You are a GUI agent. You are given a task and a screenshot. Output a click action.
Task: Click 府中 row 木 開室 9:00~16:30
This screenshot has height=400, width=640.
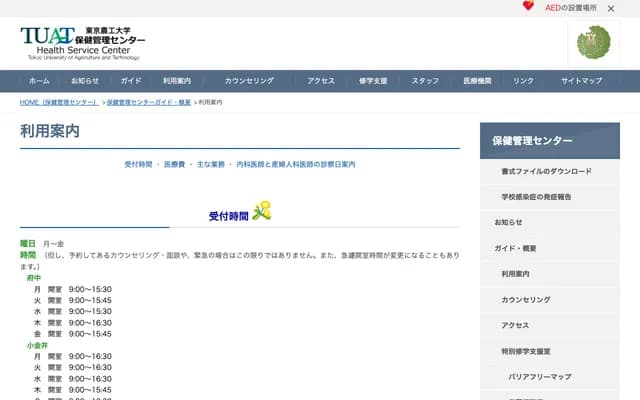[x=73, y=323]
